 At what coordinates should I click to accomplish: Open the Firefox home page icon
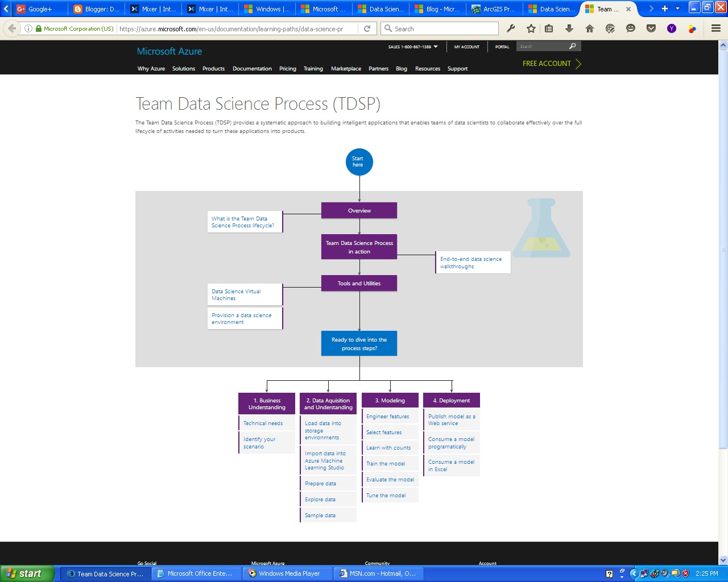coord(589,28)
